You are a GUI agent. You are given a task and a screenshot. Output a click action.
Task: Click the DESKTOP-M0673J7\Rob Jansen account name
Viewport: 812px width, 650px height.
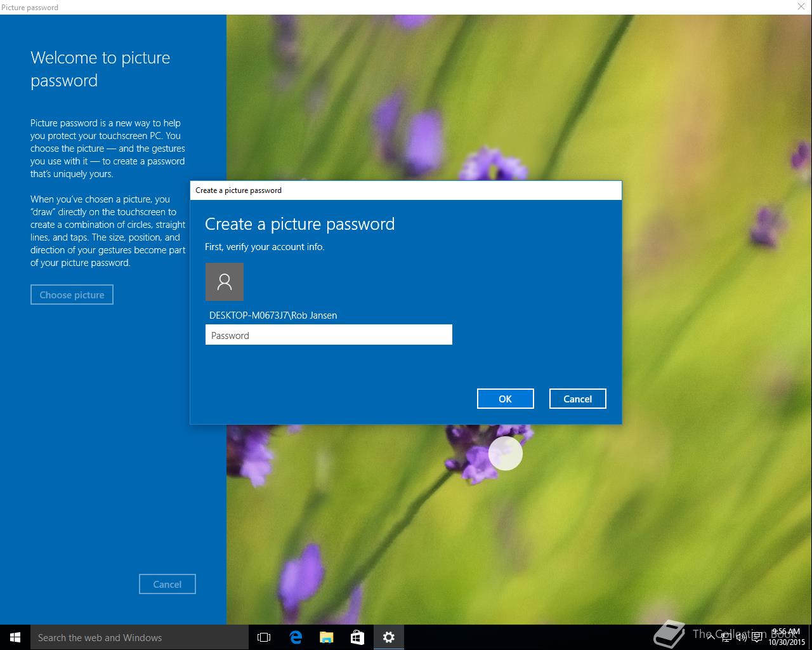[x=273, y=315]
